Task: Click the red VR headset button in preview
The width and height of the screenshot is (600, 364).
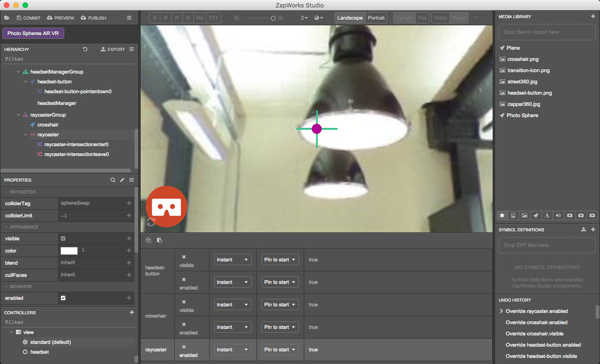Action: pos(166,207)
